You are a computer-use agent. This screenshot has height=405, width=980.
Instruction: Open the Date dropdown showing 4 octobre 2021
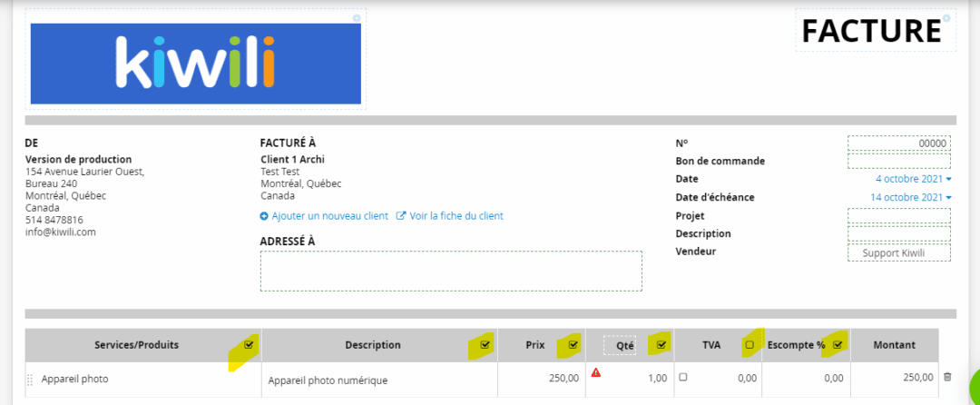point(913,179)
